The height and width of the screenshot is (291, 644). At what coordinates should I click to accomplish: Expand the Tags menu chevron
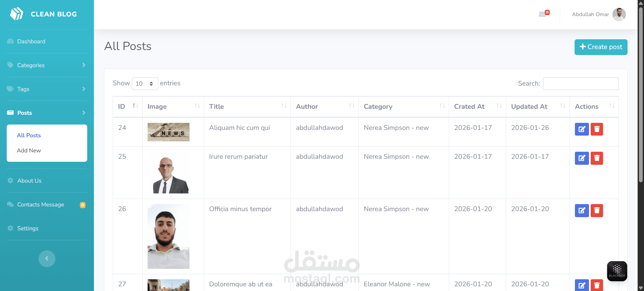pyautogui.click(x=84, y=89)
